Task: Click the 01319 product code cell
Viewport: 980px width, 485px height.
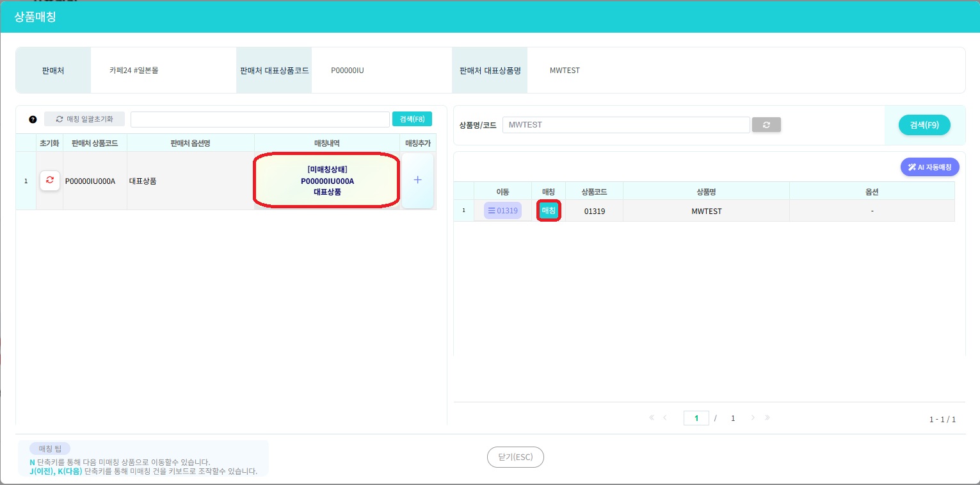Action: [594, 211]
